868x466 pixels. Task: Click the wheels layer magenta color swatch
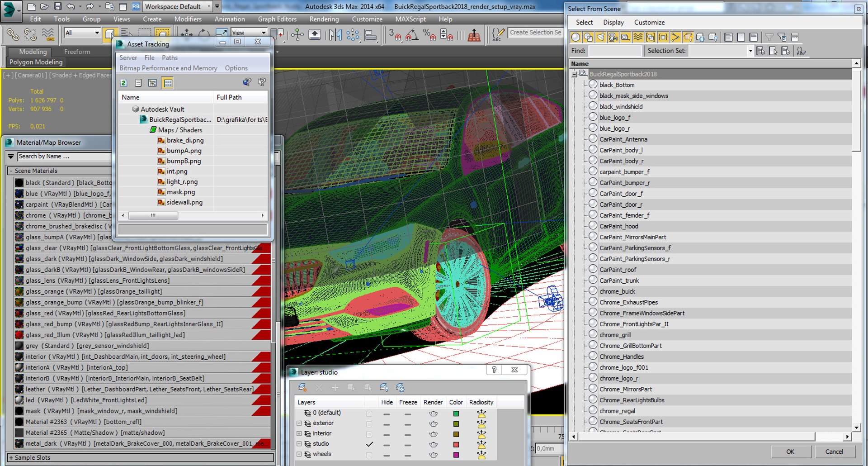click(x=456, y=455)
